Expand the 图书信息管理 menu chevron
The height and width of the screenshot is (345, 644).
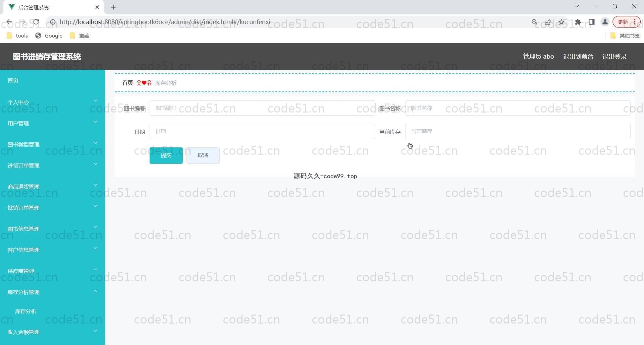(95, 227)
